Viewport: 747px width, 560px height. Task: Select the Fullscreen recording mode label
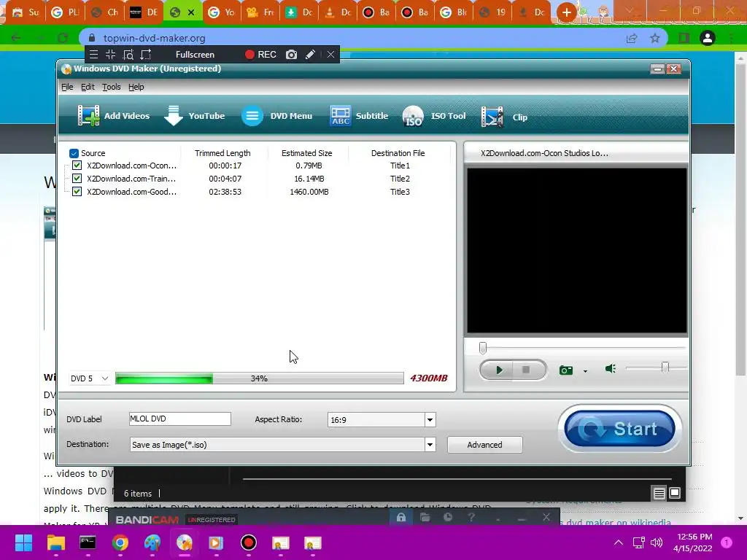click(x=195, y=54)
